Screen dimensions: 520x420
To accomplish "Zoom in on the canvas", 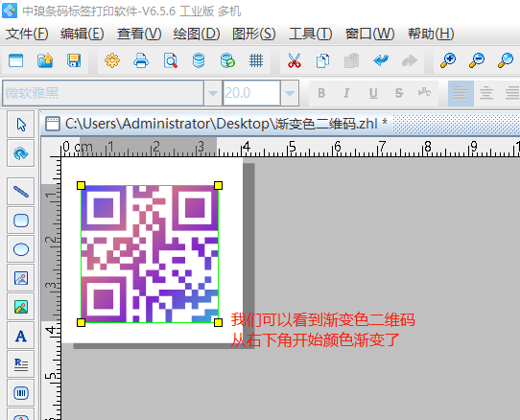I will (448, 60).
